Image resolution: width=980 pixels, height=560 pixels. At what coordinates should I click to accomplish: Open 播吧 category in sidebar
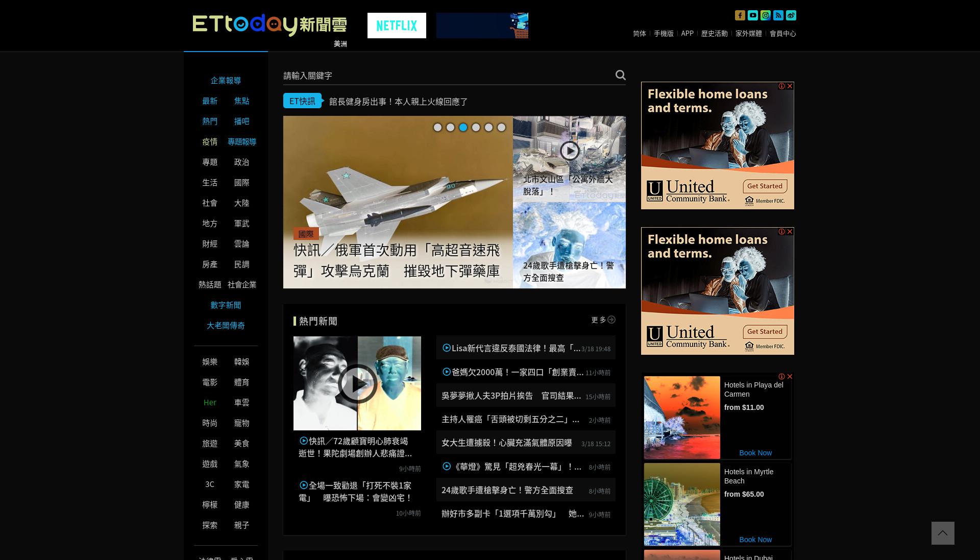coord(242,121)
